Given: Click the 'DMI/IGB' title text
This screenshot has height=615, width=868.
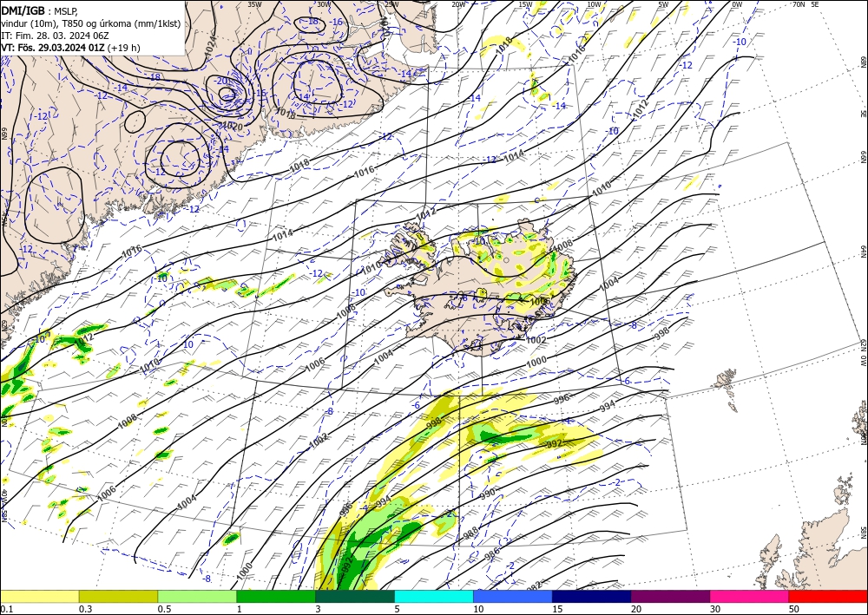Looking at the screenshot, I should pyautogui.click(x=23, y=10).
